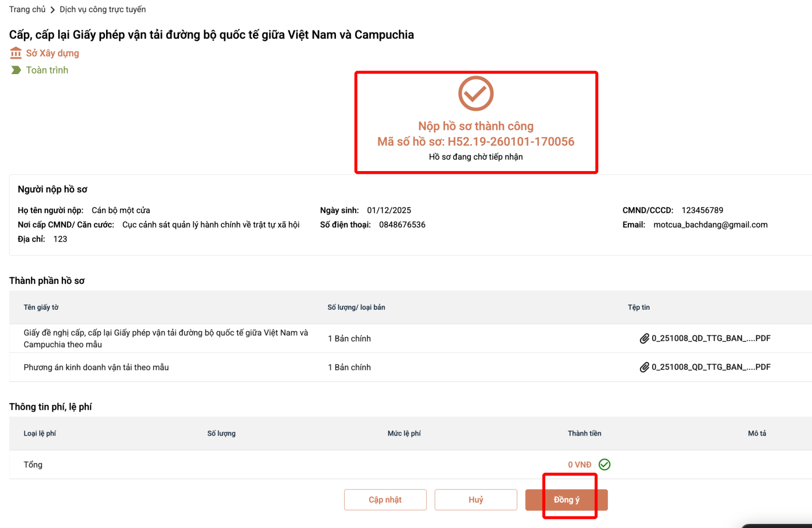812x528 pixels.
Task: Click the large success checkmark icon
Action: [476, 93]
